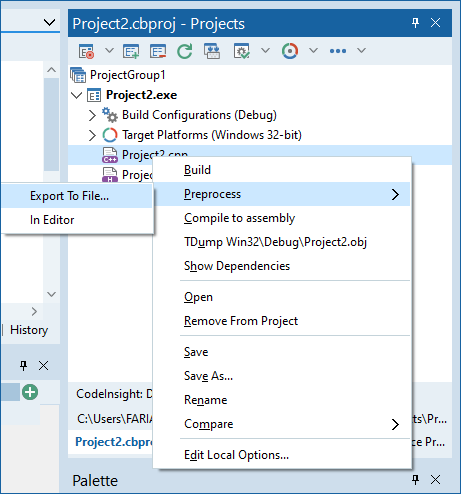The height and width of the screenshot is (494, 461).
Task: Toggle the pin on Projects panel
Action: (x=415, y=23)
